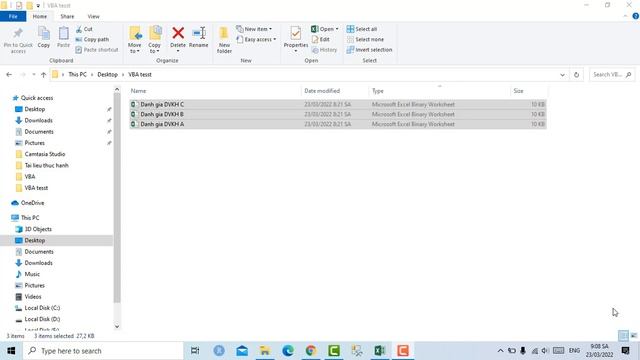The image size is (640, 360).
Task: Click the taskbar search box
Action: coord(103,351)
